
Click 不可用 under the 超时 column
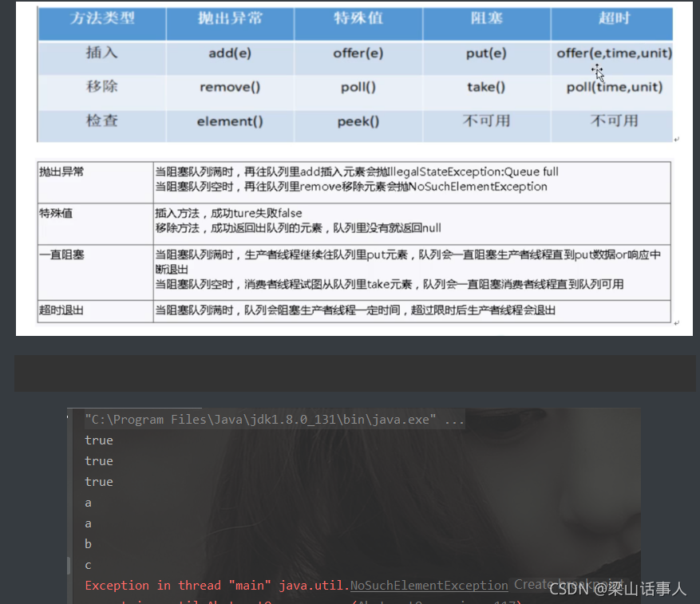(615, 121)
